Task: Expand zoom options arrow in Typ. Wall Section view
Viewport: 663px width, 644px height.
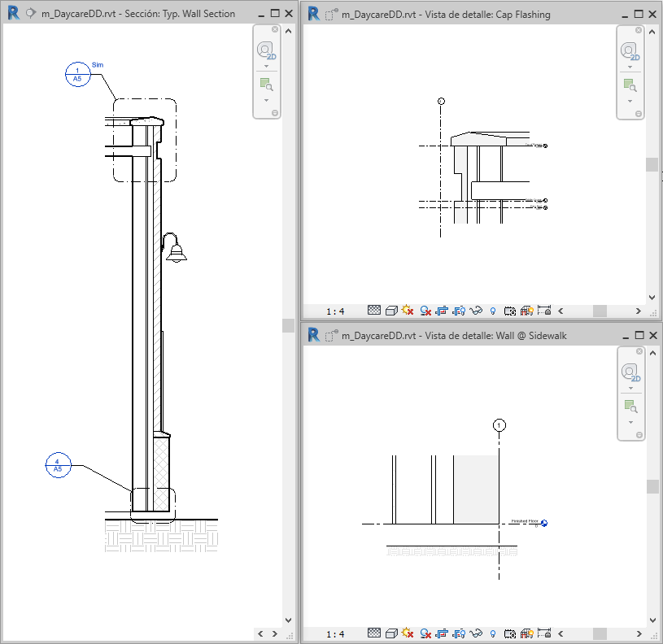Action: pyautogui.click(x=266, y=101)
